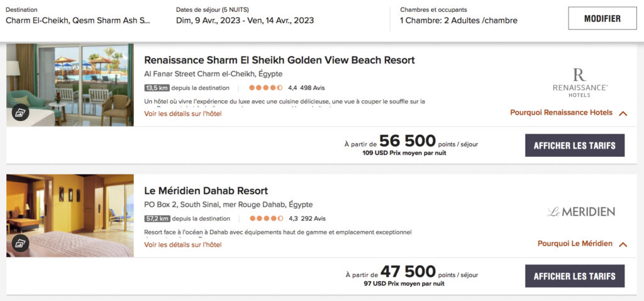
Task: Collapse Pourquoi Le Méridien chevron
Action: click(623, 244)
